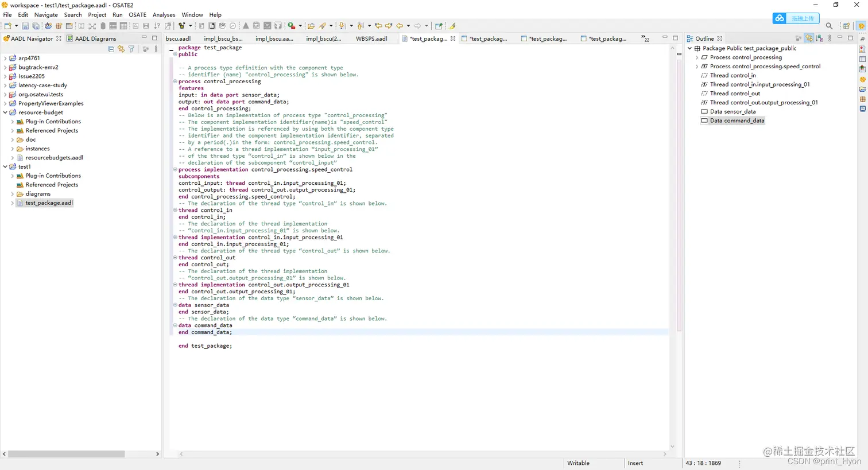Switch to the AADL Diagrams tab
This screenshot has height=470, width=868.
91,38
